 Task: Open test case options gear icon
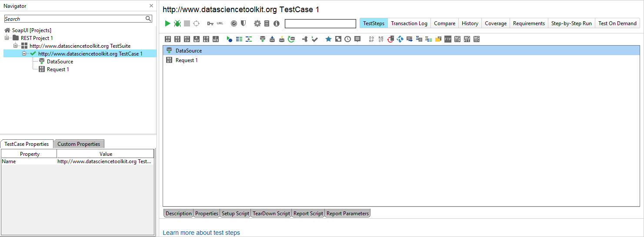(x=257, y=23)
